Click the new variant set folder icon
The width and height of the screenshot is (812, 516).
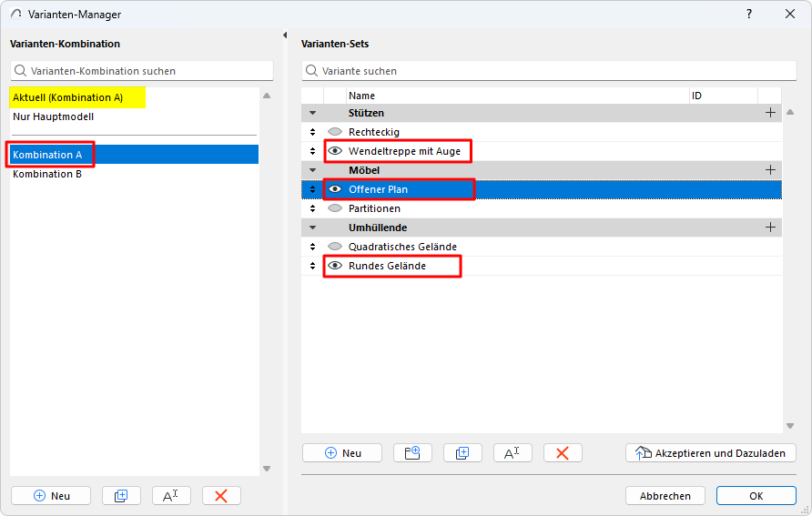(412, 453)
